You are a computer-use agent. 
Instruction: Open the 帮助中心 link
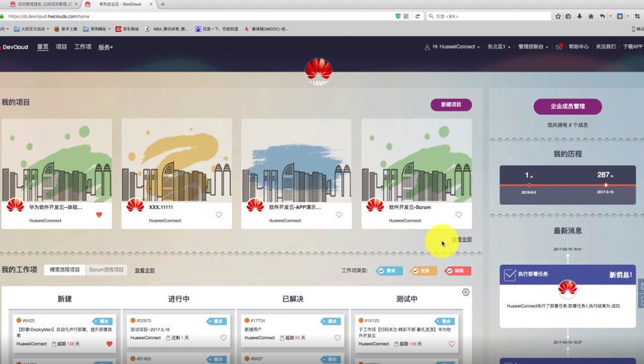click(x=579, y=47)
